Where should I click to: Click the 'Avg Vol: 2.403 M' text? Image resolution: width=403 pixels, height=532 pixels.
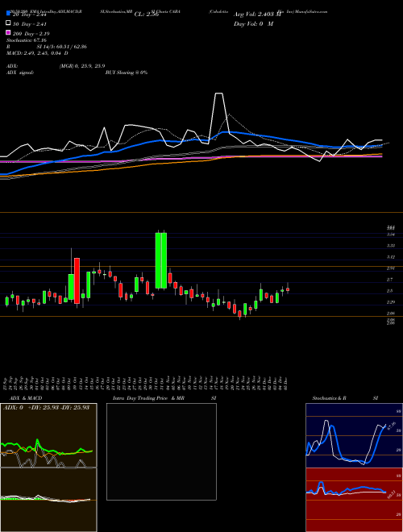click(258, 15)
